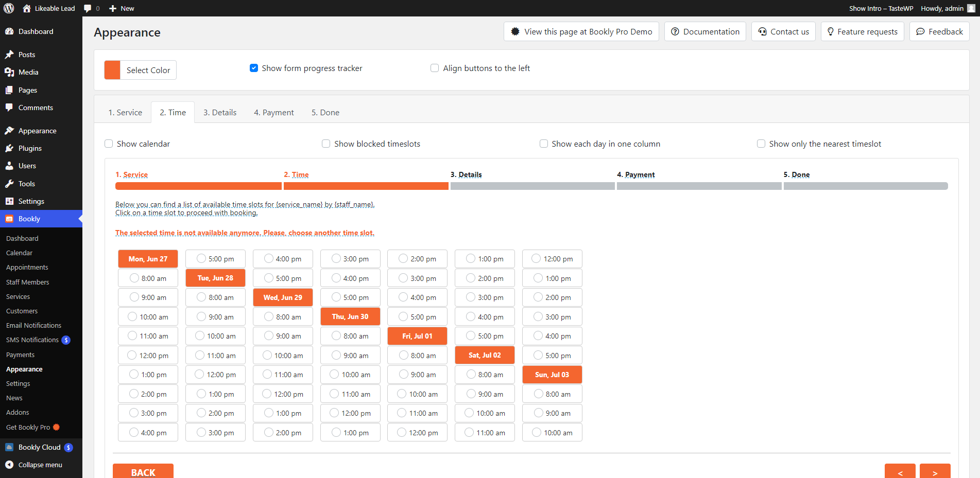Click the Thu, Jun 30 day header
Image resolution: width=980 pixels, height=478 pixels.
(x=350, y=316)
